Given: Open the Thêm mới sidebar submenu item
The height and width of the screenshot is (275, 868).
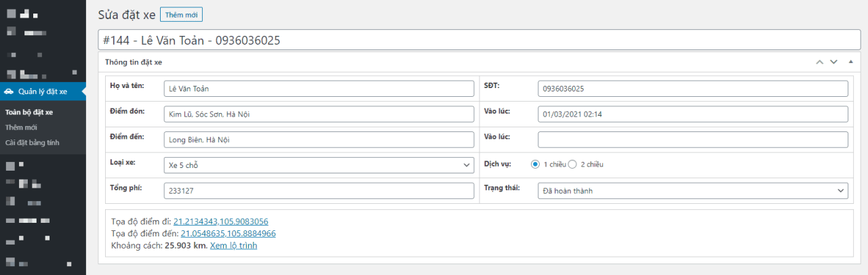Looking at the screenshot, I should tap(21, 127).
